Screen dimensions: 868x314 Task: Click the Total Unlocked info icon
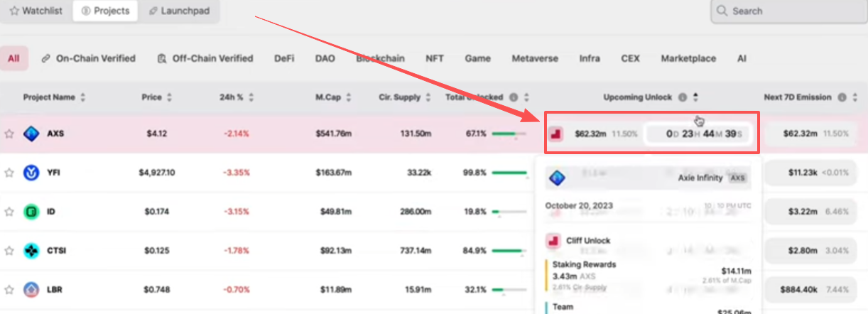coord(514,97)
